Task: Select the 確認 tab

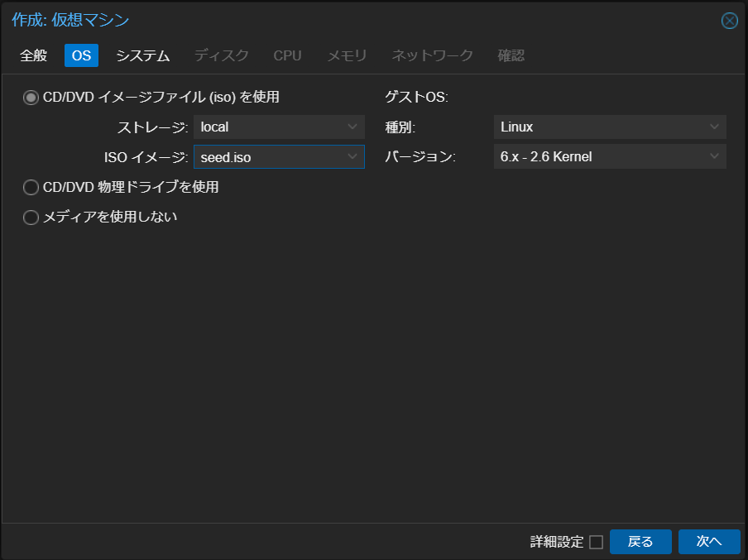Action: [511, 55]
